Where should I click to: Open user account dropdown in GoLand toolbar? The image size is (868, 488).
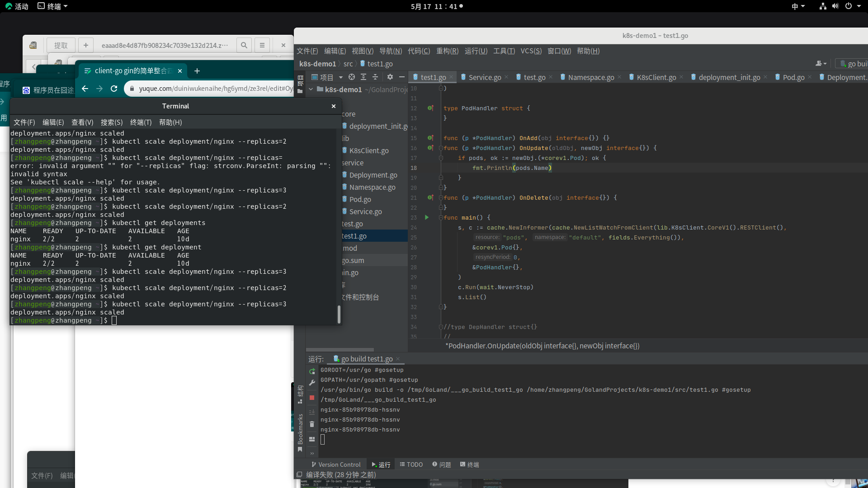pyautogui.click(x=821, y=64)
